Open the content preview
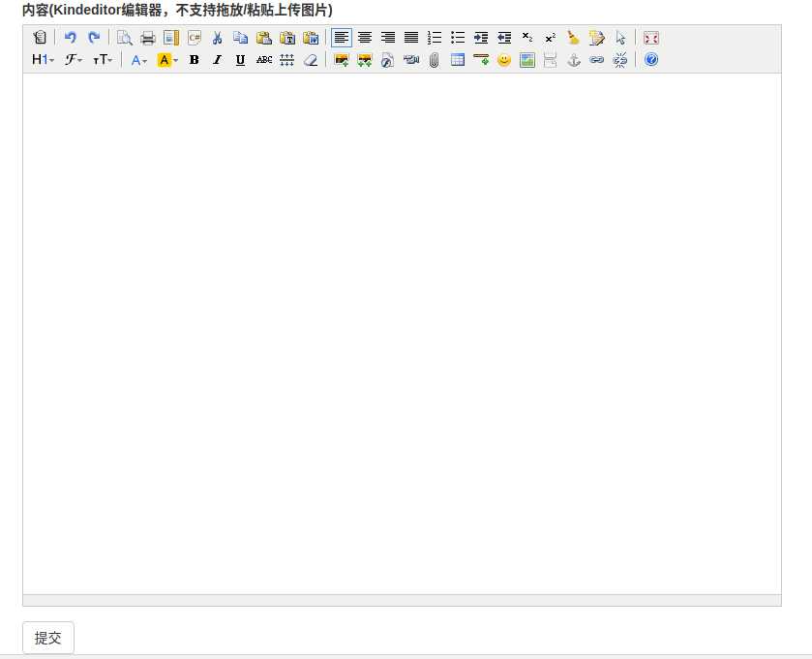 124,38
